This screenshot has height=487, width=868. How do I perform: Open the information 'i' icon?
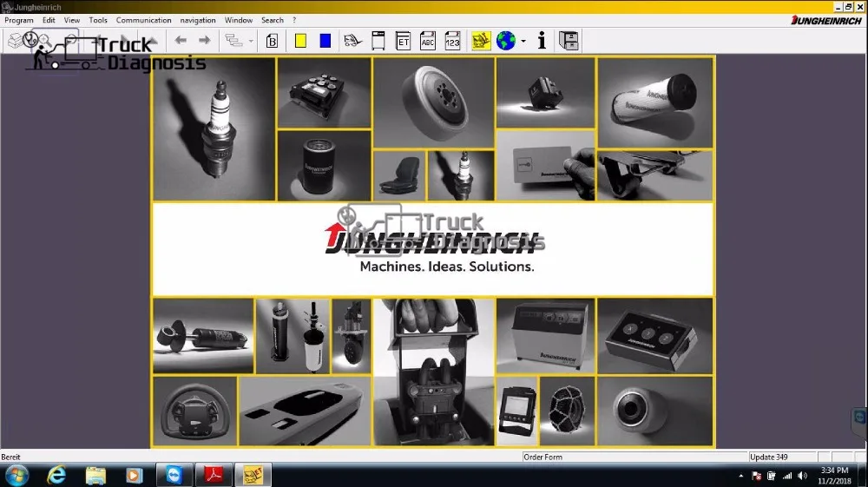(542, 41)
